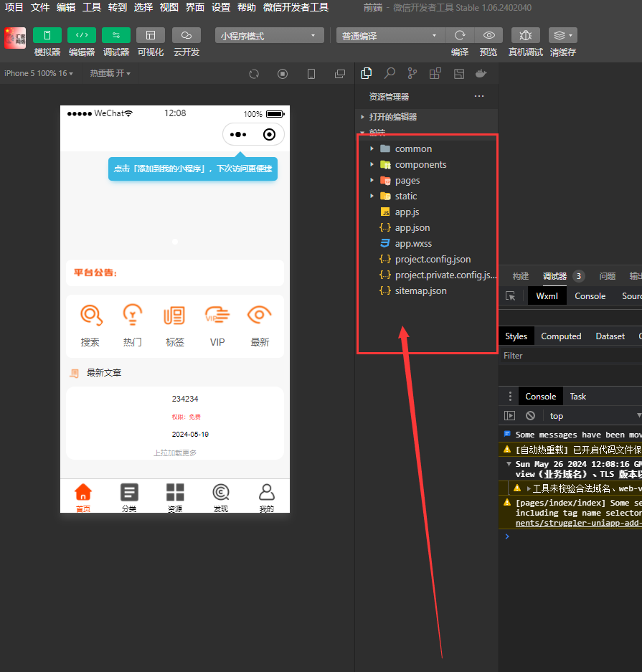Viewport: 642px width, 672px height.
Task: Expand the pages folder
Action: click(x=426, y=181)
